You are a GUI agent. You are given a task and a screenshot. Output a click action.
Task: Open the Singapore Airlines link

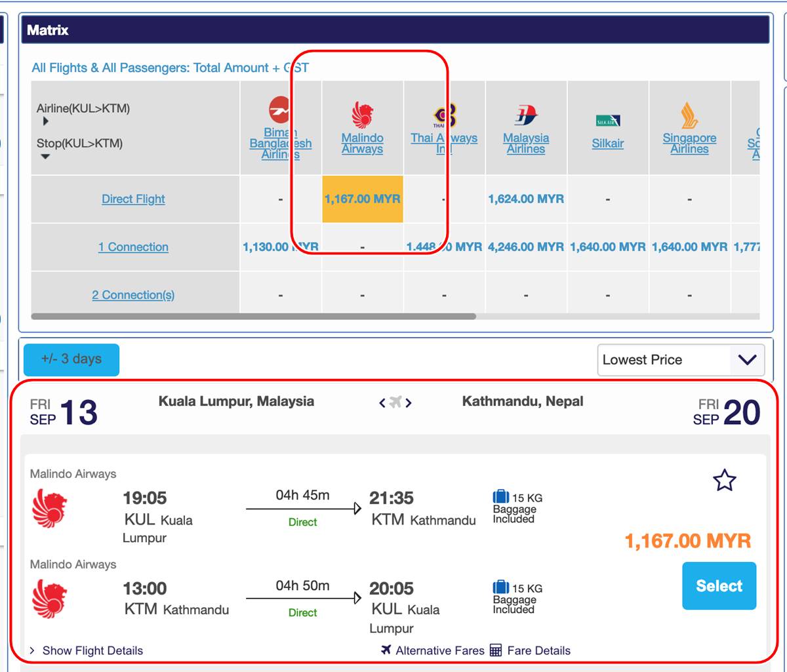coord(689,144)
